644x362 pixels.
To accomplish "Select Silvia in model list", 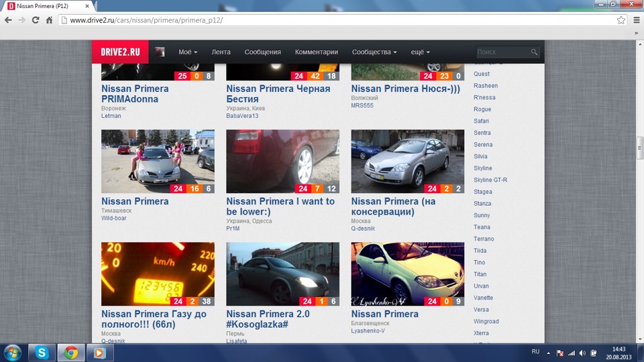I will coord(480,156).
